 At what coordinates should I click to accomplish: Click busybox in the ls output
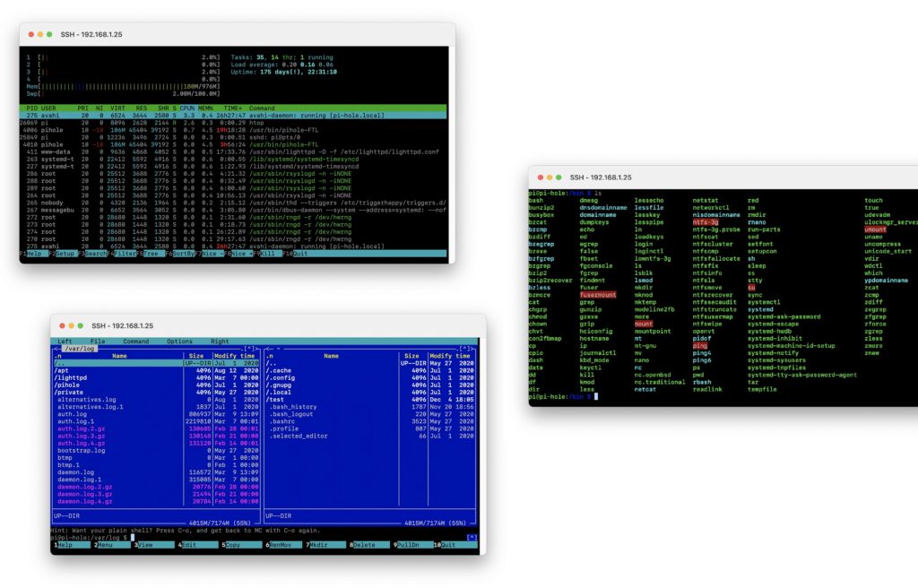pos(541,215)
